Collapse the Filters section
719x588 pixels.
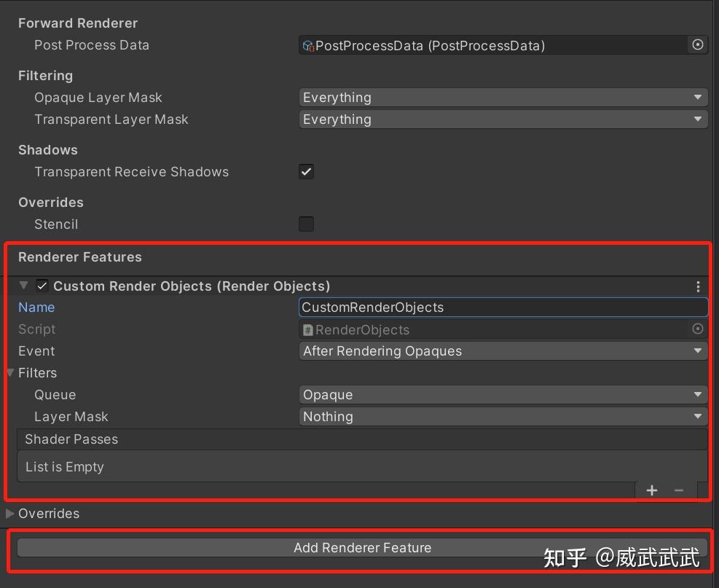[10, 372]
